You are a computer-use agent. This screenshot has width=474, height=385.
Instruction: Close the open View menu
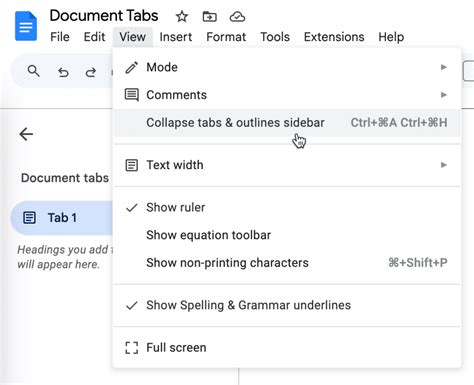pyautogui.click(x=133, y=37)
